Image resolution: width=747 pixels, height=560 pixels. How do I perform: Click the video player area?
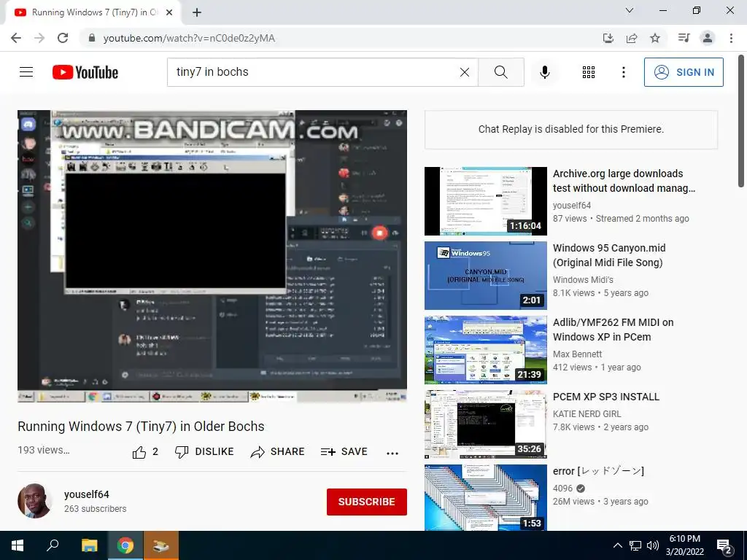tap(212, 256)
